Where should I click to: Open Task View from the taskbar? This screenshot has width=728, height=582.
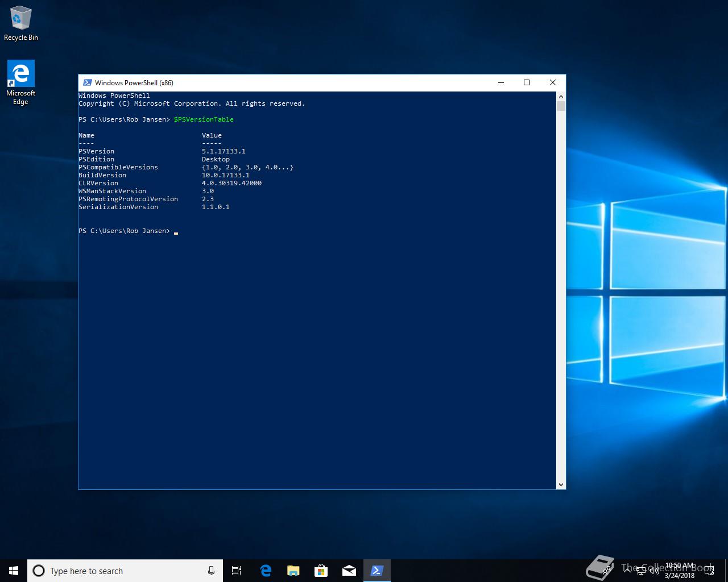tap(237, 571)
